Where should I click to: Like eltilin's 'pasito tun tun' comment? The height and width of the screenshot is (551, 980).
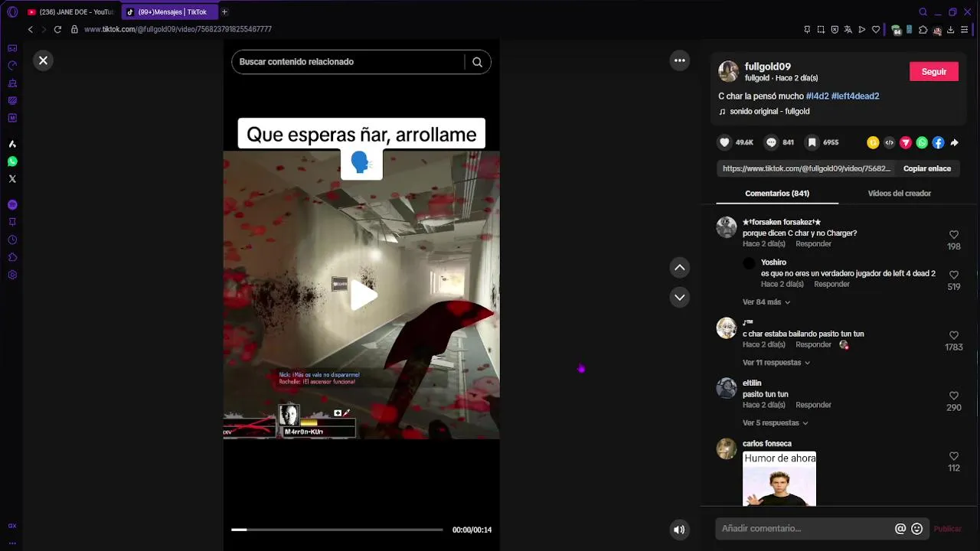[x=954, y=396]
